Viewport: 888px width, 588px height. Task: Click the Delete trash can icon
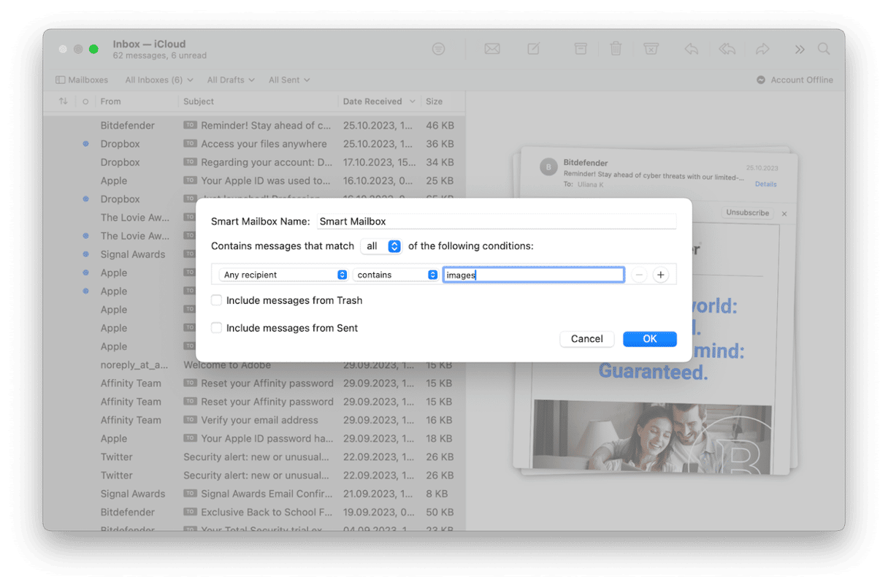coord(616,49)
